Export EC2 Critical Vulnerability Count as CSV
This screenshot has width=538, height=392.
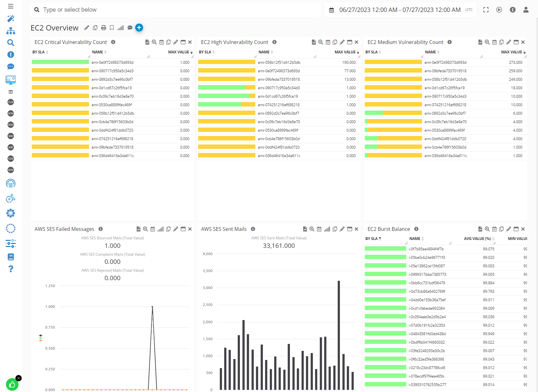pos(147,42)
